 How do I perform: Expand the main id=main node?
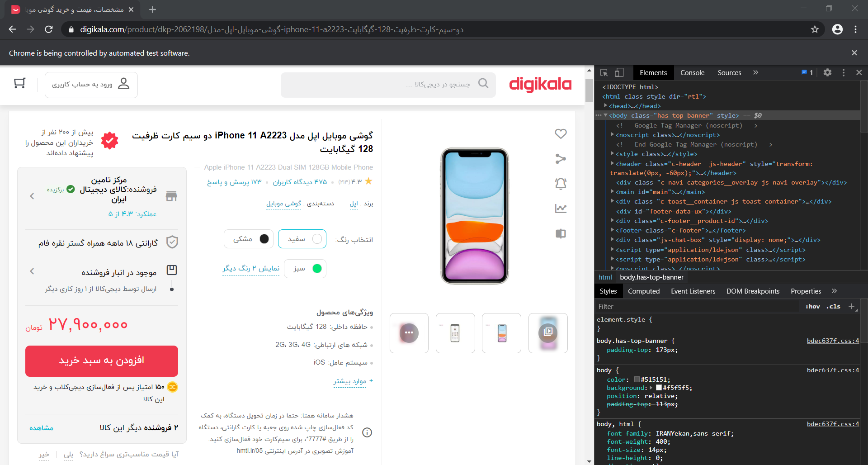612,192
